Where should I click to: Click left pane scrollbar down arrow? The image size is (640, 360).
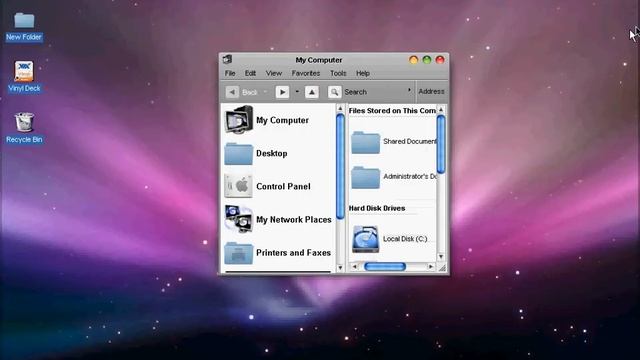coord(340,268)
